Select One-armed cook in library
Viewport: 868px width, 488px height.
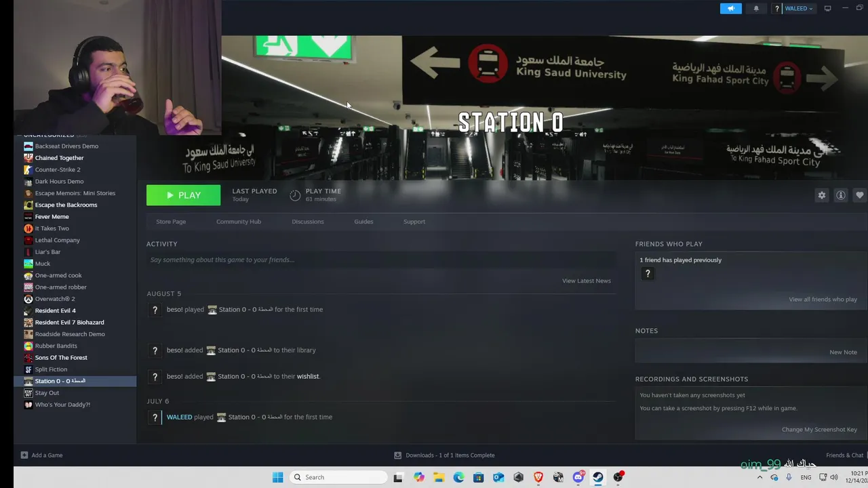[x=58, y=275]
